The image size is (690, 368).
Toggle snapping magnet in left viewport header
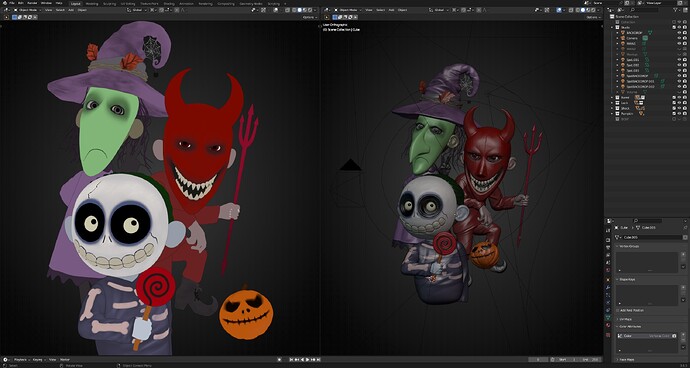point(161,10)
